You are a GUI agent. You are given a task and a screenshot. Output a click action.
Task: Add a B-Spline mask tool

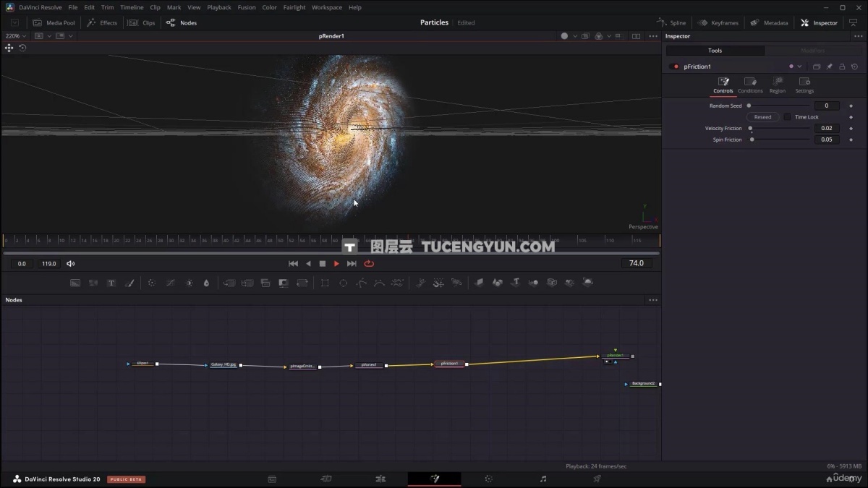click(379, 283)
